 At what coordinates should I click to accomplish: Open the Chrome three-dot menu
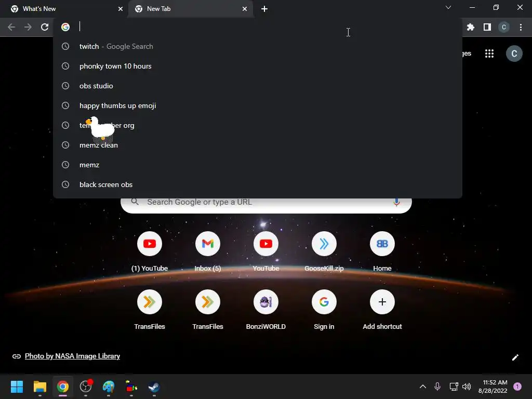click(x=521, y=27)
